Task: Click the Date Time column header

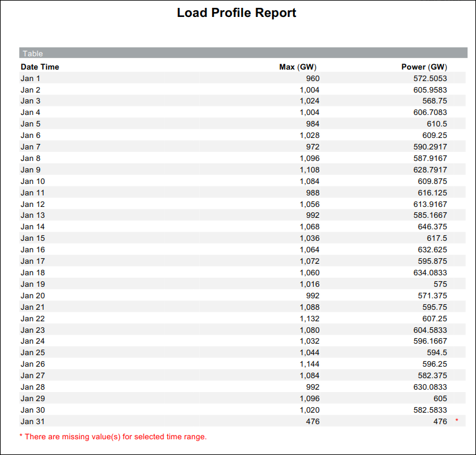Action: point(40,67)
